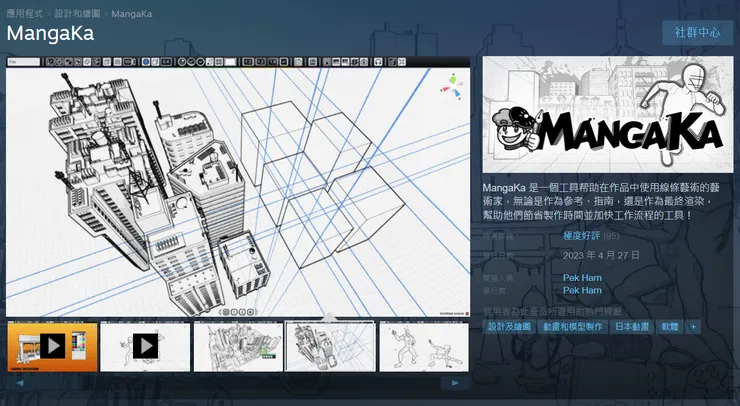This screenshot has width=740, height=406.
Task: Click the blue sphere shading icon in toolbar
Action: (x=146, y=62)
